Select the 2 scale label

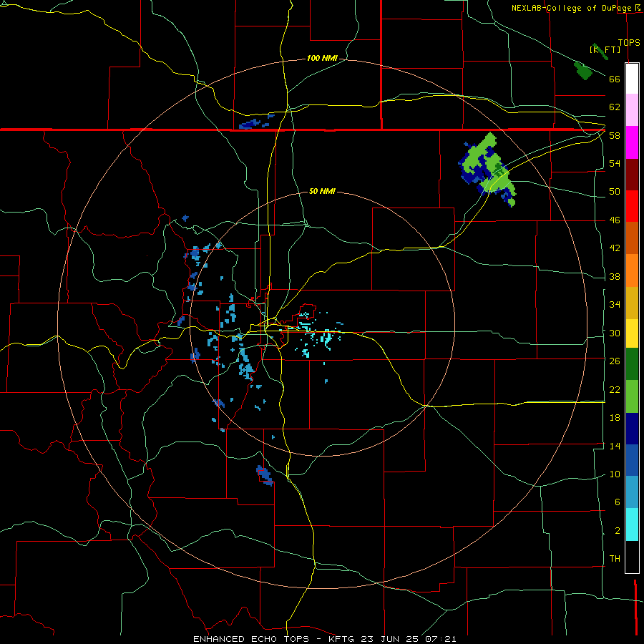[x=617, y=530]
